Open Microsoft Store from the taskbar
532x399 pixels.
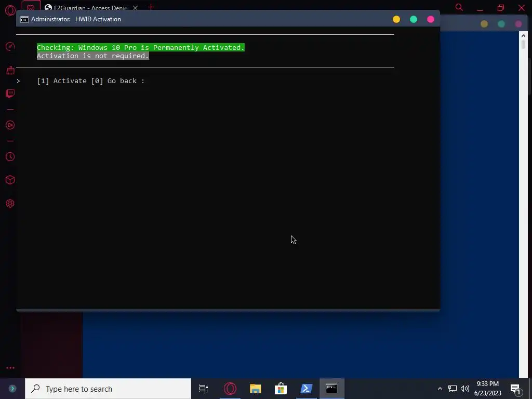(281, 389)
